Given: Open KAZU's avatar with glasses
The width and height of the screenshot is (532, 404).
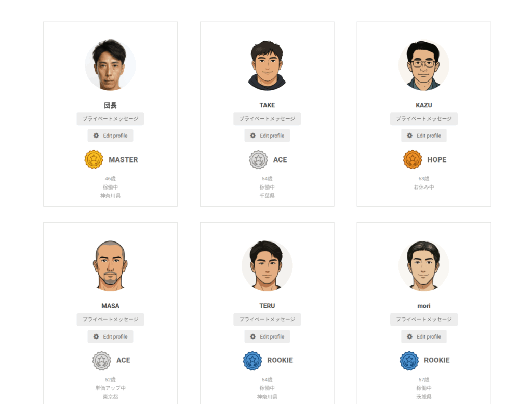Looking at the screenshot, I should (423, 66).
